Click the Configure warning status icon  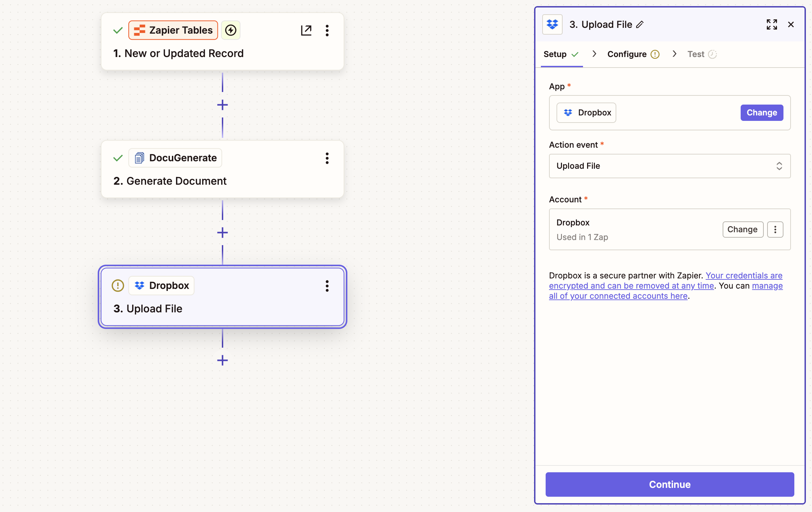[x=655, y=54]
